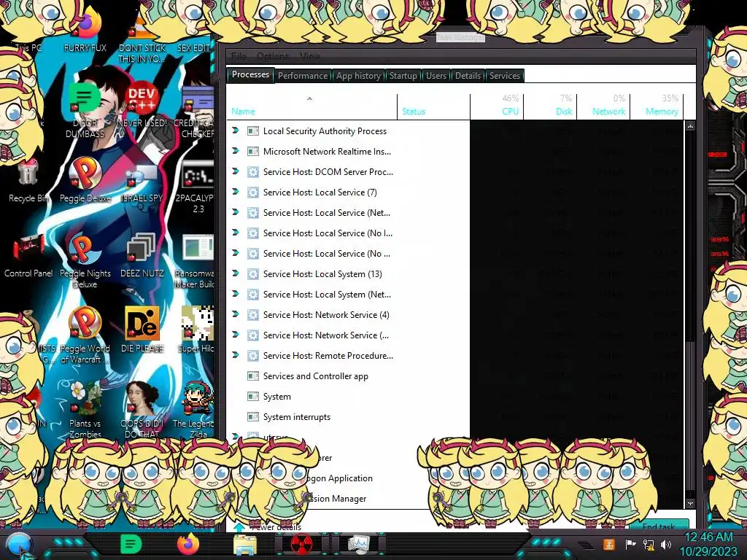Expand Service Host: Local Service (Net... row

pyautogui.click(x=236, y=212)
